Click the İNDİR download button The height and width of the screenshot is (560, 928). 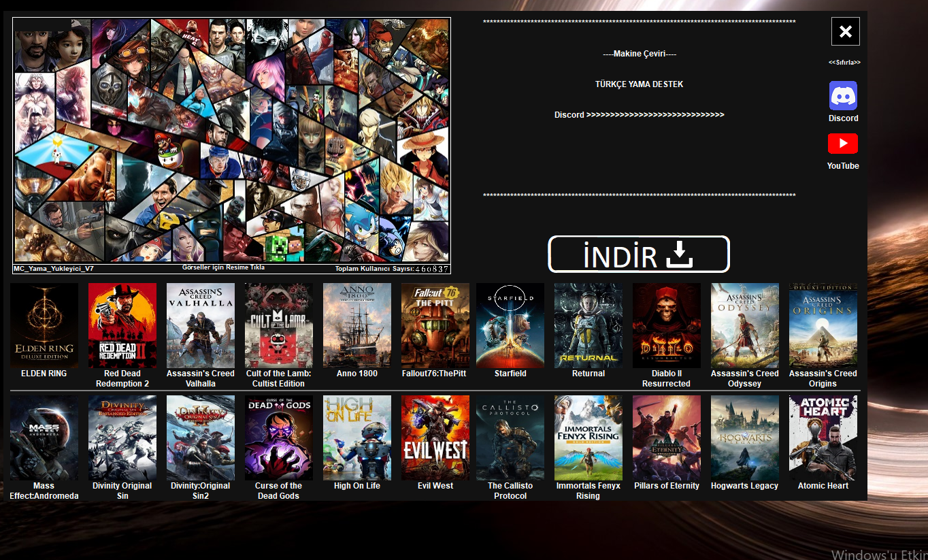tap(639, 254)
